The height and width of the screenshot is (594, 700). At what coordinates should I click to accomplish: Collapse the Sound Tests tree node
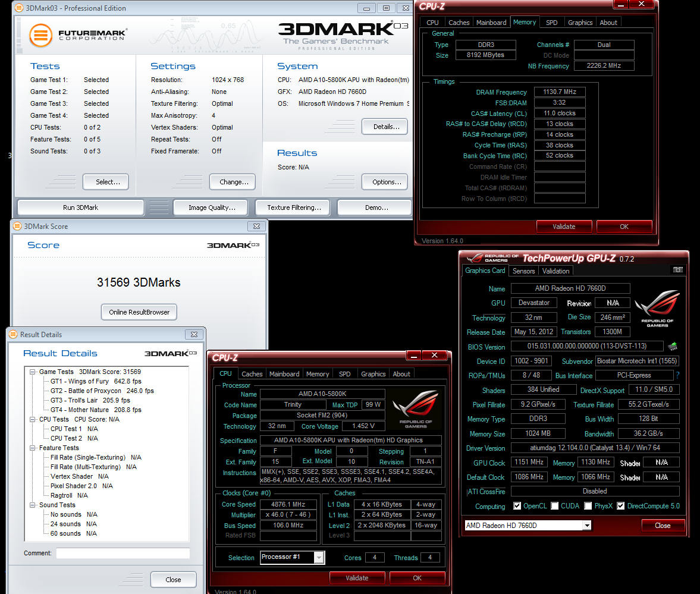[x=33, y=505]
